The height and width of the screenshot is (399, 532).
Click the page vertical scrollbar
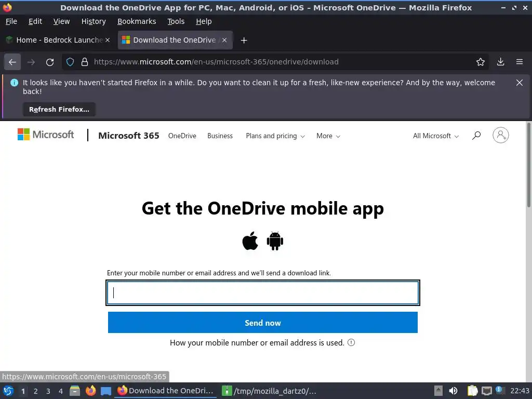tap(528, 165)
